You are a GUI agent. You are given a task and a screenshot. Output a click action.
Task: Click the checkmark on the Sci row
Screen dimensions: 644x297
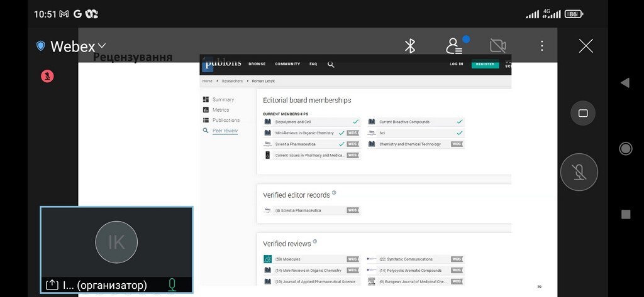click(460, 133)
